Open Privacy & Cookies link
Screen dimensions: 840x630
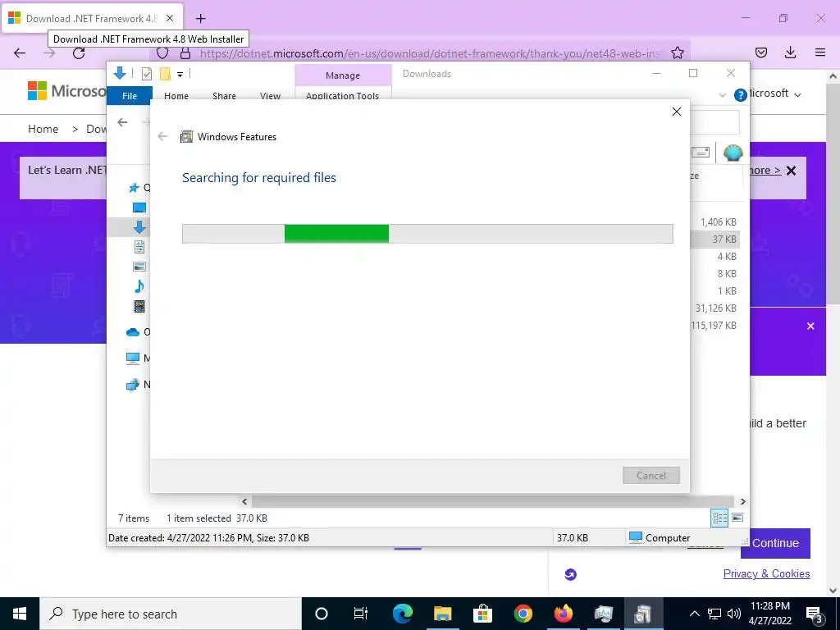point(767,573)
